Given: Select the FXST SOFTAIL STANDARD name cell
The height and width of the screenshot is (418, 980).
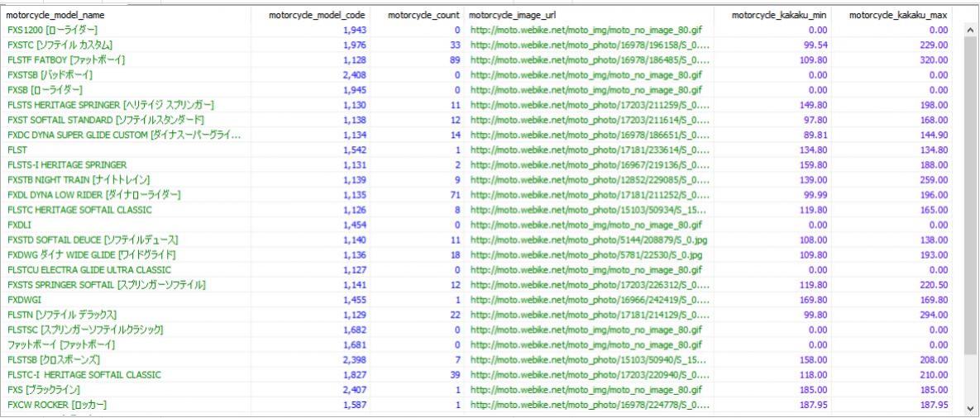Looking at the screenshot, I should (x=125, y=120).
